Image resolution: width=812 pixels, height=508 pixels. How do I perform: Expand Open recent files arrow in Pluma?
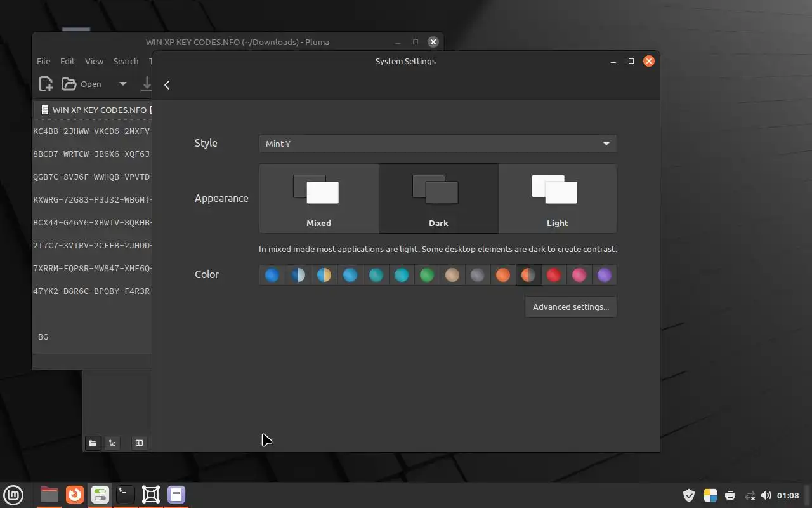[x=123, y=84]
